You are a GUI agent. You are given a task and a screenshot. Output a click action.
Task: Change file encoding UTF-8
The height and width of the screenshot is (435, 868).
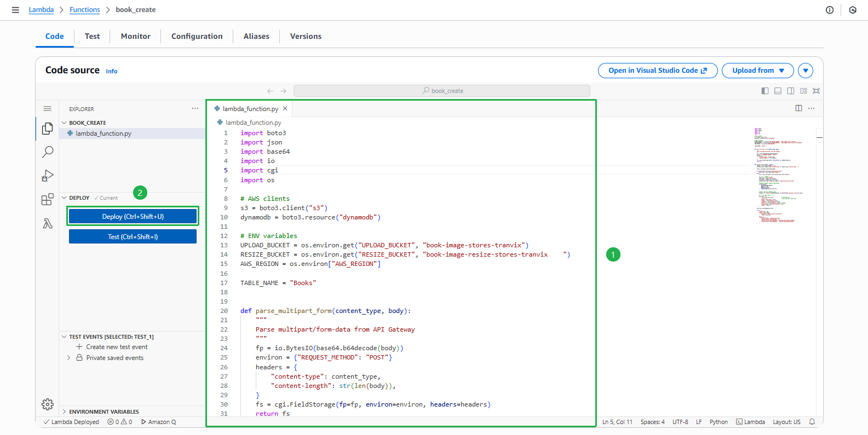point(680,422)
